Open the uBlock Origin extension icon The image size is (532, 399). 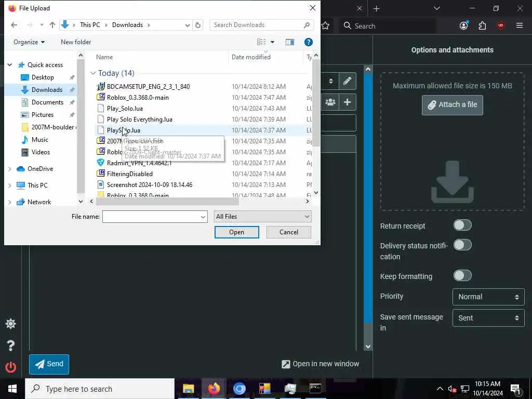(x=501, y=26)
